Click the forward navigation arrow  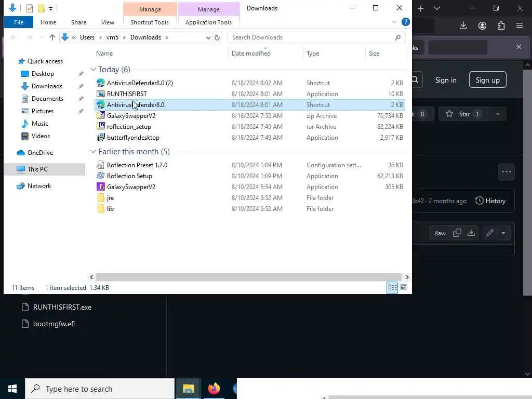[x=30, y=37]
